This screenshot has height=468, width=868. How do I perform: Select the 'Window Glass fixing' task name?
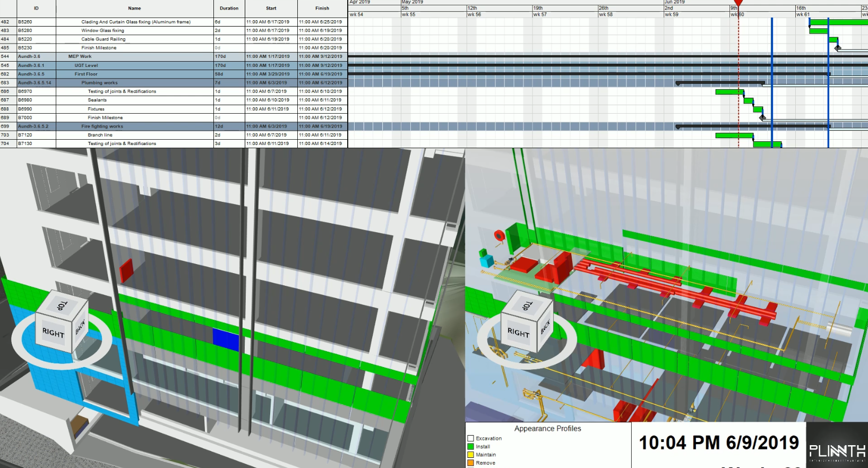point(102,31)
